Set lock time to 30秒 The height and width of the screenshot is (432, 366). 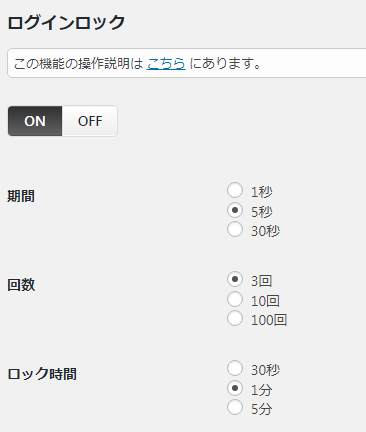tap(235, 368)
